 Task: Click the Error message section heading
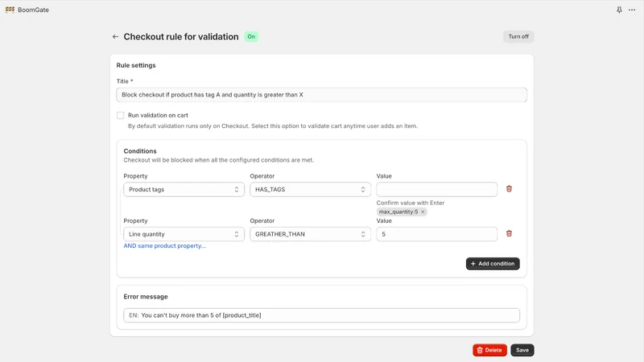point(146,296)
